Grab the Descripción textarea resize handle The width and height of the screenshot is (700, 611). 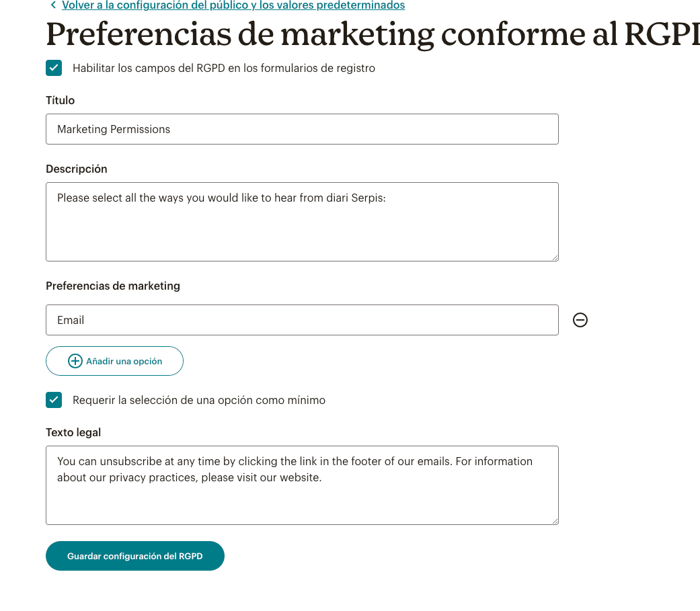click(555, 257)
